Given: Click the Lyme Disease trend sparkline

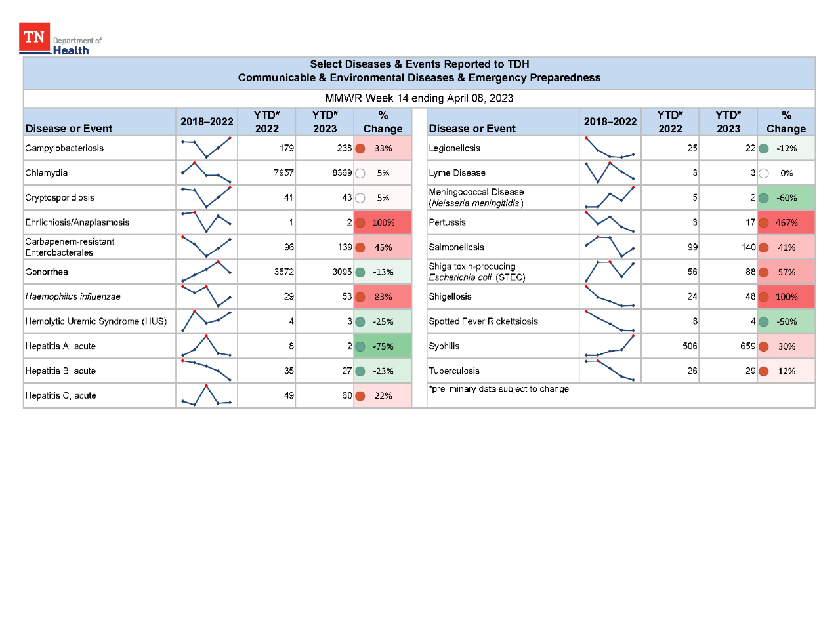Looking at the screenshot, I should (x=610, y=173).
